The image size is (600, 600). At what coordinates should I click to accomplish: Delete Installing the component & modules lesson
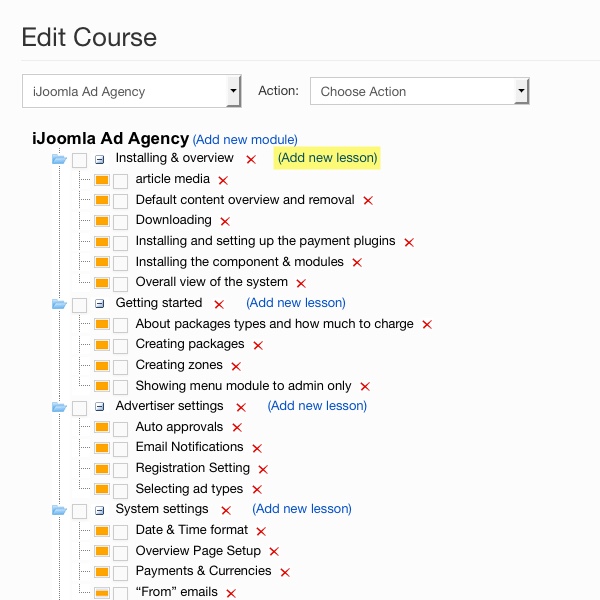357,262
